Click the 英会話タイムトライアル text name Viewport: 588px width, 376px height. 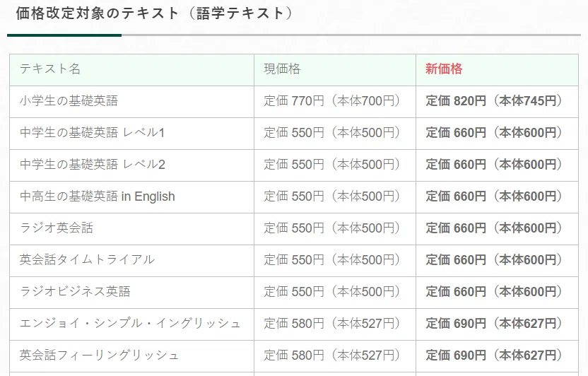(x=87, y=260)
